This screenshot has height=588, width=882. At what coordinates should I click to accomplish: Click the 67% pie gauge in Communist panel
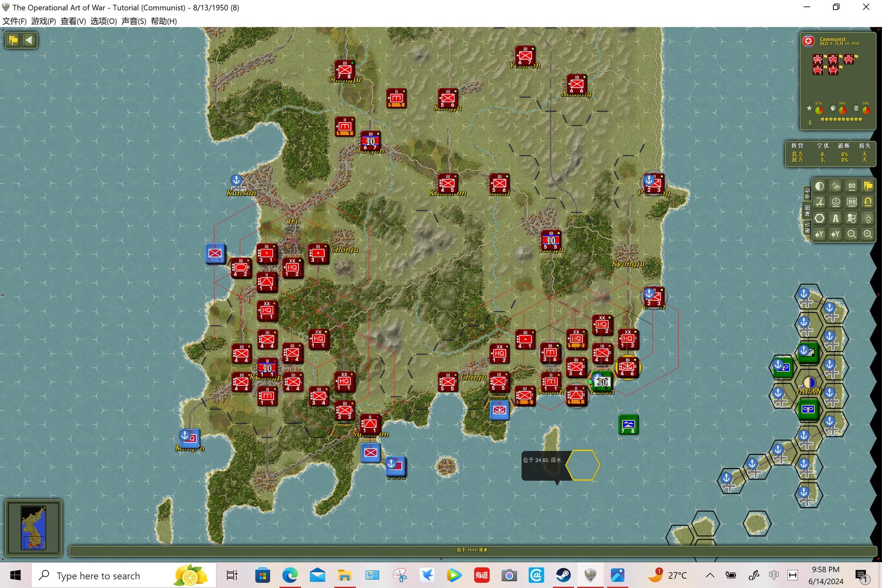(x=819, y=110)
